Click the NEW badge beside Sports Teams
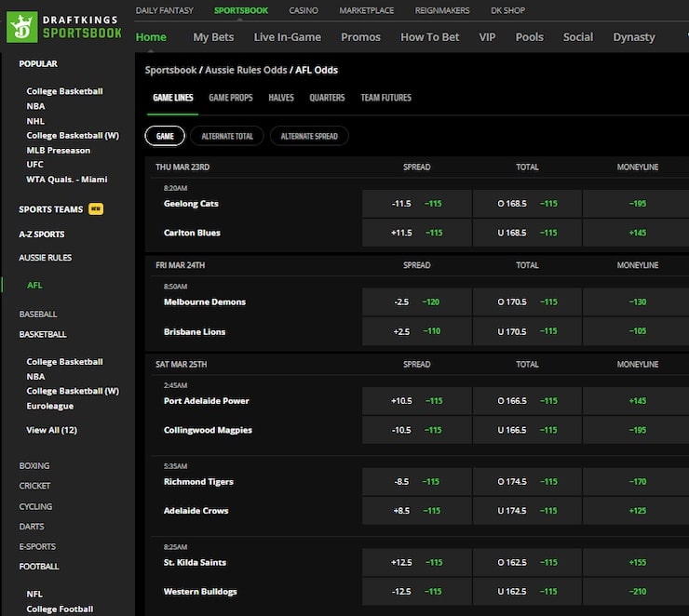 click(x=96, y=209)
